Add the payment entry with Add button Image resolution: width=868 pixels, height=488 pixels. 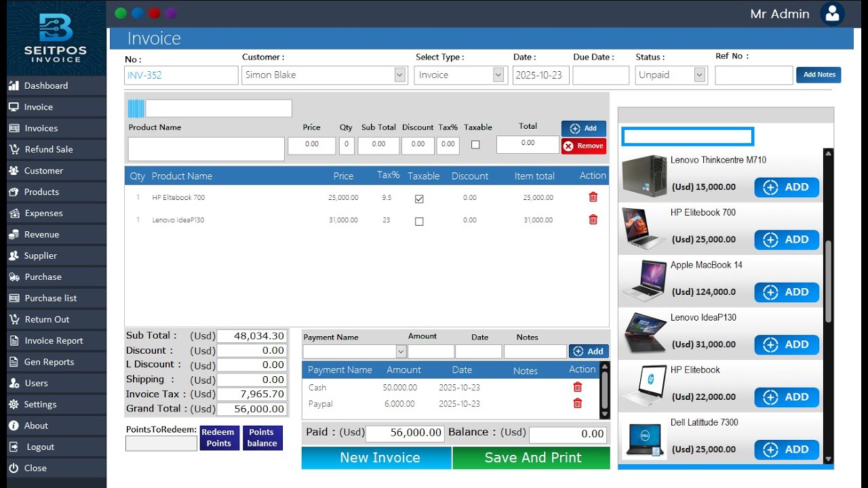click(x=589, y=351)
